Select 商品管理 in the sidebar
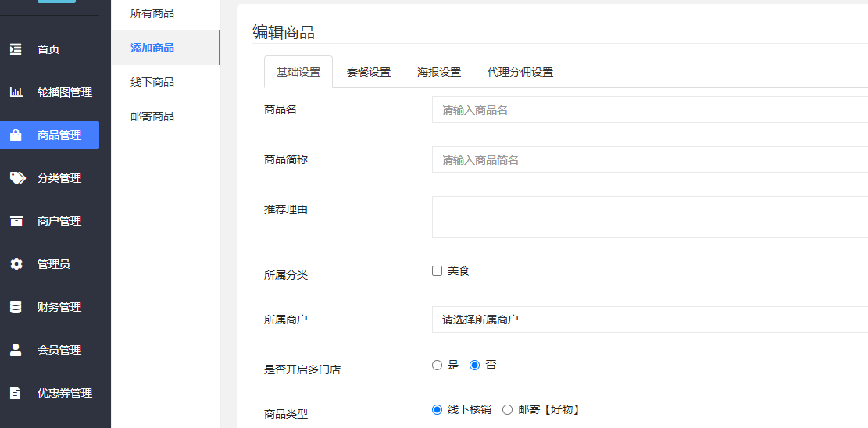 click(x=50, y=135)
